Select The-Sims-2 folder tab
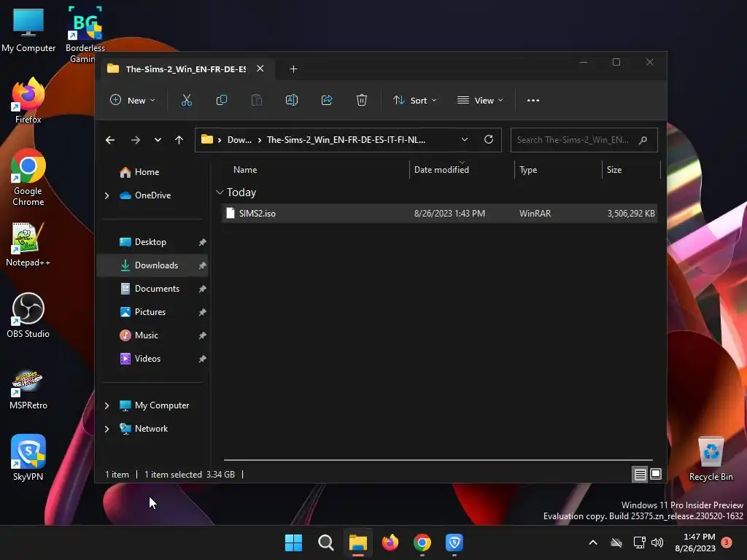The height and width of the screenshot is (560, 747). tap(186, 69)
